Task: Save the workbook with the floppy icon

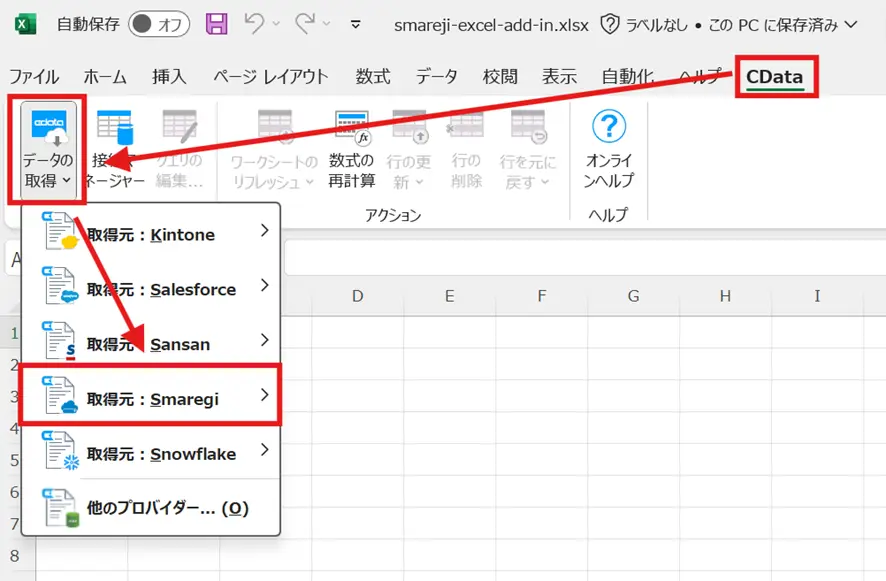Action: coord(216,24)
